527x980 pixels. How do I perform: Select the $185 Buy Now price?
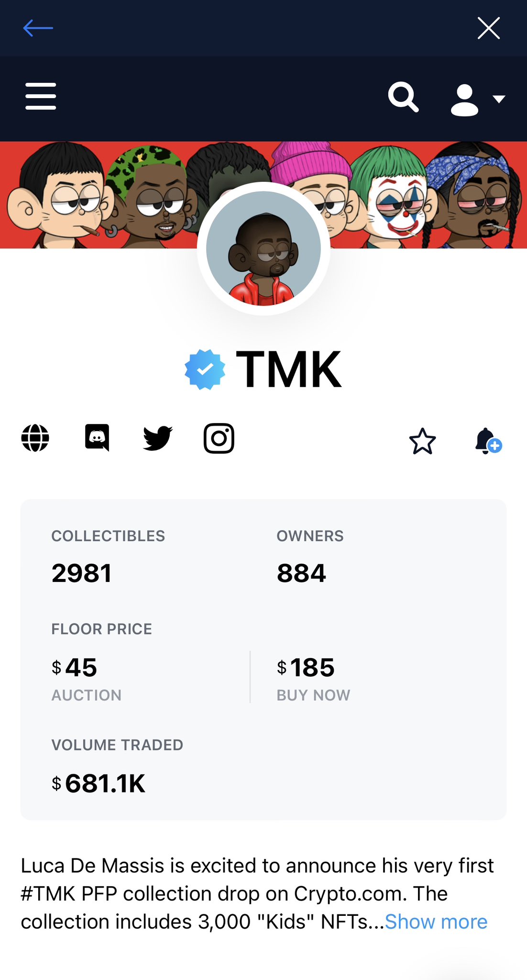[306, 668]
